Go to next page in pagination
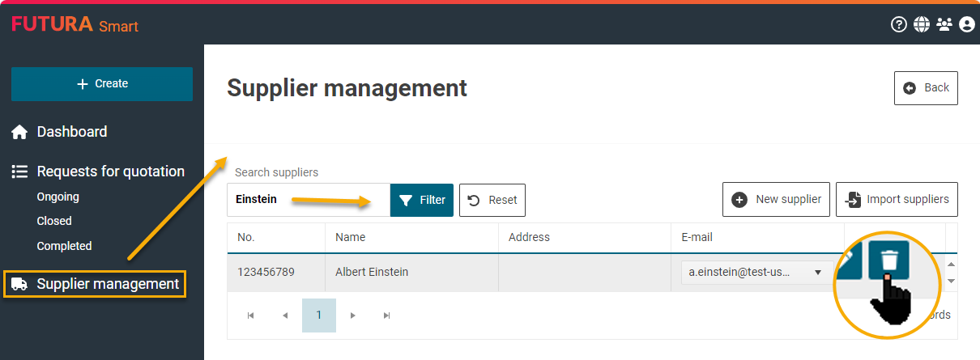Image resolution: width=980 pixels, height=360 pixels. click(352, 316)
